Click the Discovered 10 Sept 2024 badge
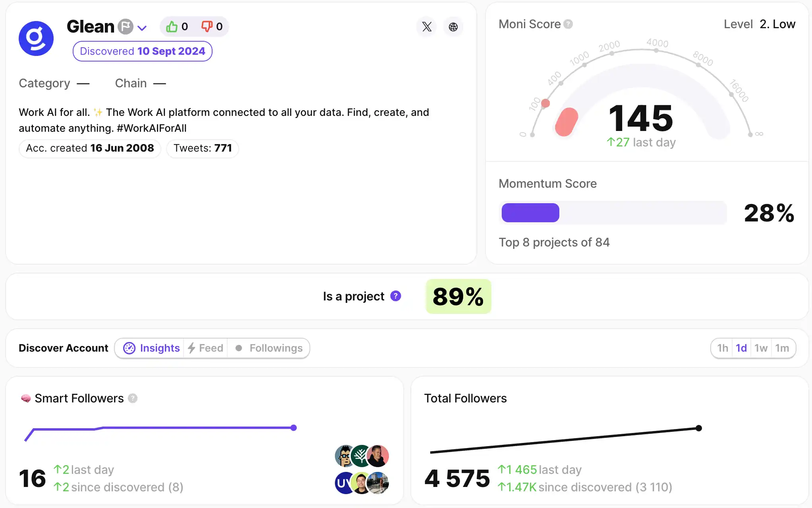This screenshot has height=508, width=812. click(142, 52)
